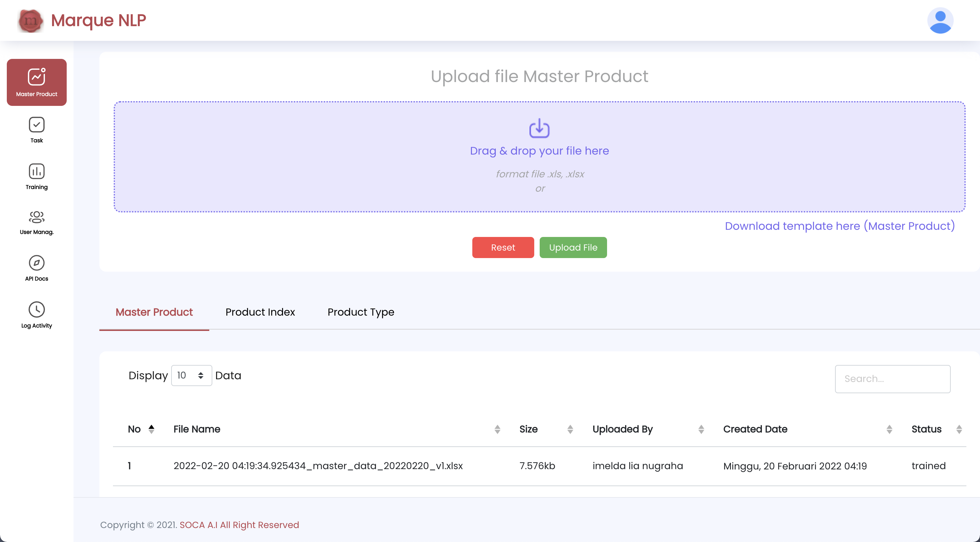Open the user profile avatar
The width and height of the screenshot is (980, 542).
tap(940, 20)
